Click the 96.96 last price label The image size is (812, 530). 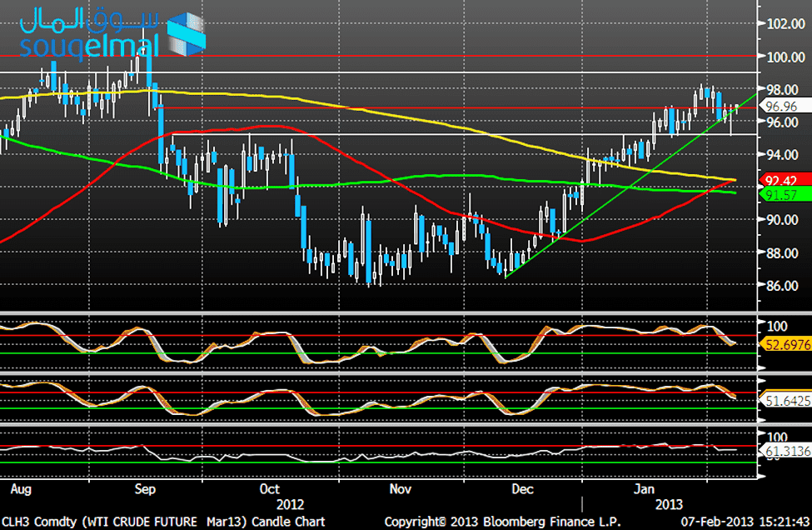click(785, 106)
